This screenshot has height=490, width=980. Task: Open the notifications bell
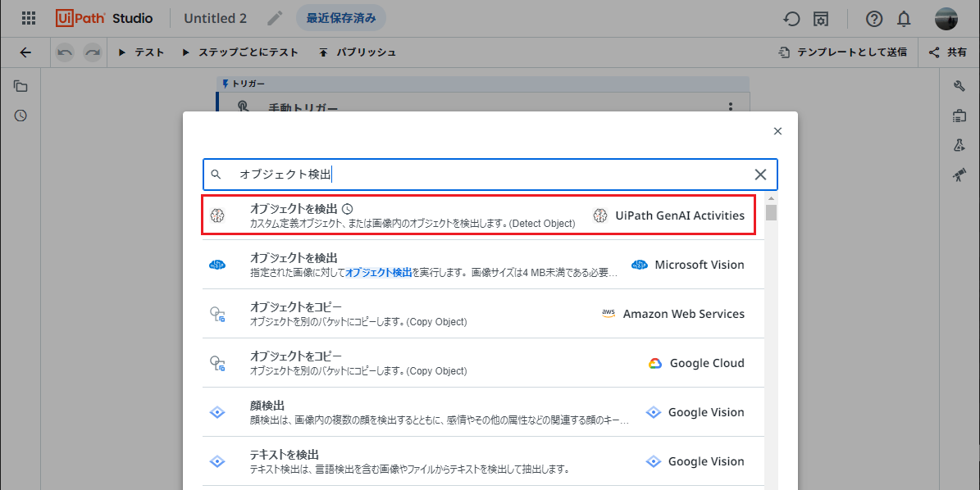pos(904,19)
